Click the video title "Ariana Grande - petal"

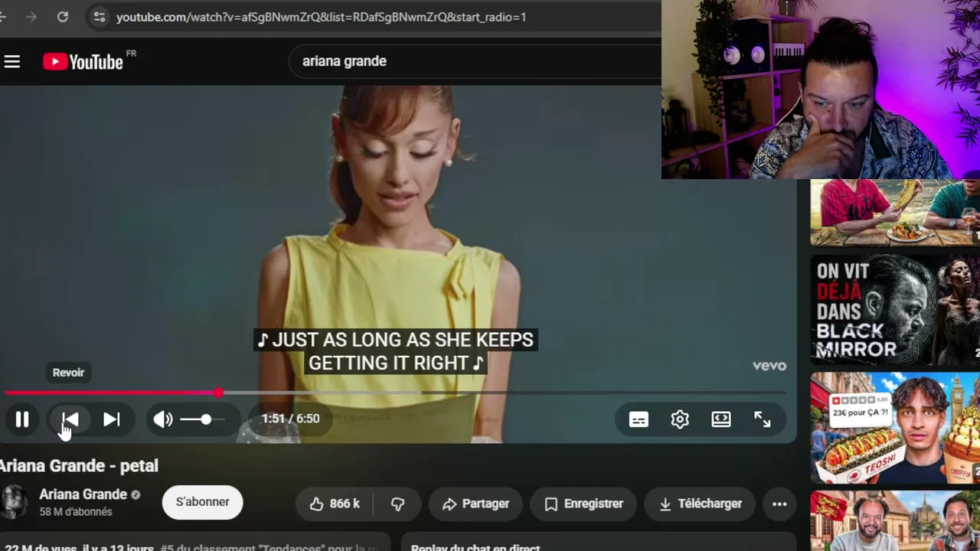[x=79, y=465]
